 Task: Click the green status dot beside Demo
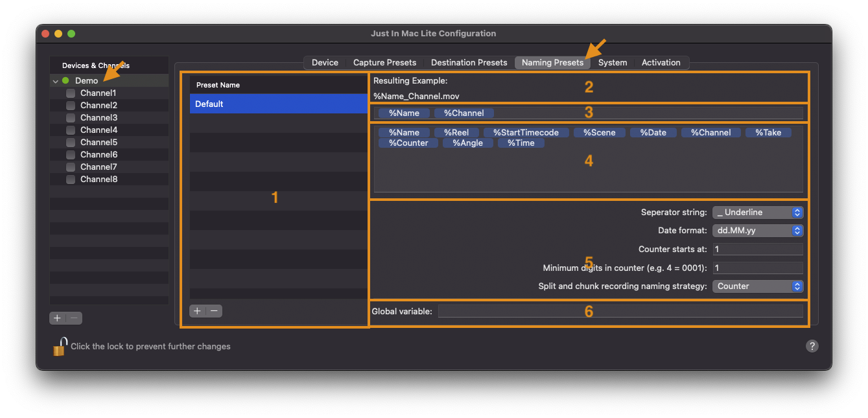click(65, 81)
